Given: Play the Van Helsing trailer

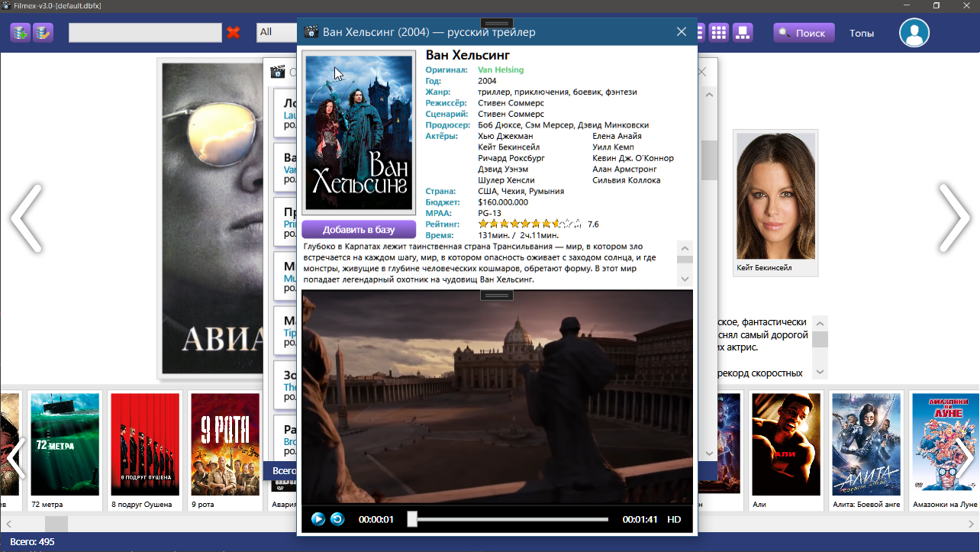Looking at the screenshot, I should pyautogui.click(x=318, y=519).
